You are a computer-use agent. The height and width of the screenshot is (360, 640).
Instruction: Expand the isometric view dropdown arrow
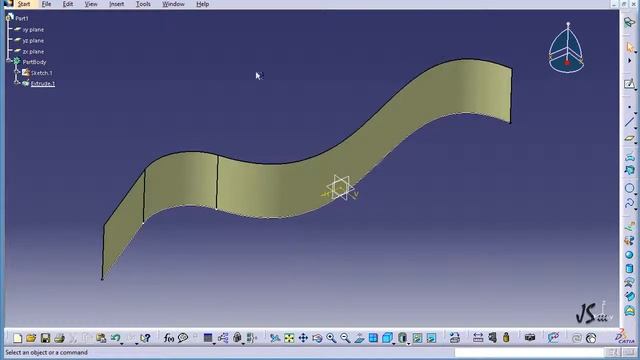coord(393,343)
